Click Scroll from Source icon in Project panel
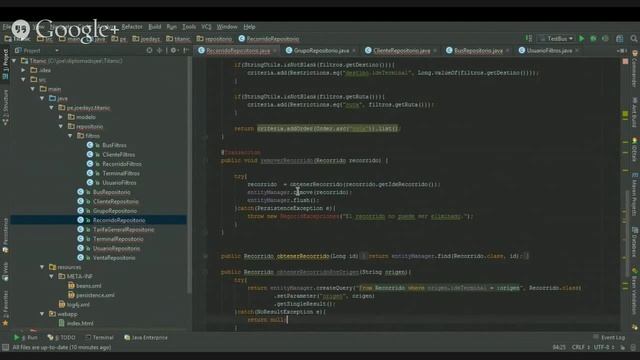Screen dimensions: 640x360 point(149,51)
